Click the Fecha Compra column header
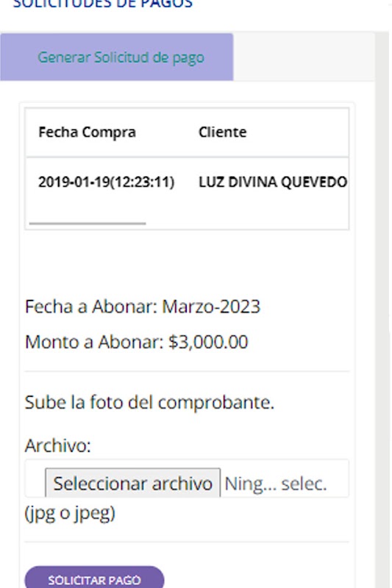 click(87, 132)
